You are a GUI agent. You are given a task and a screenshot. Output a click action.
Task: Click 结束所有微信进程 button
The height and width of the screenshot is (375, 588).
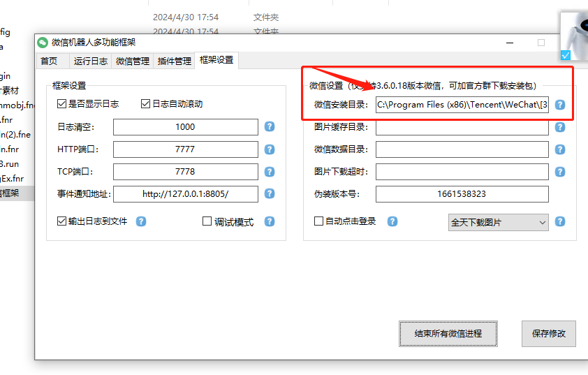448,334
